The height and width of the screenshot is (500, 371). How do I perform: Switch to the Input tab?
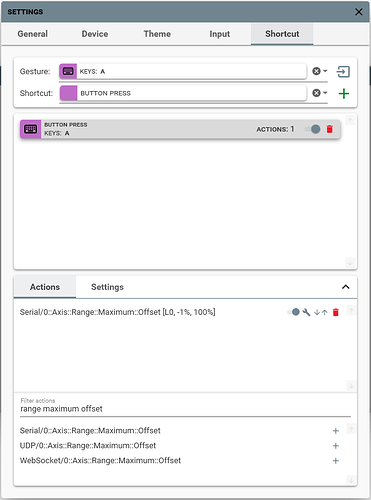[x=220, y=34]
